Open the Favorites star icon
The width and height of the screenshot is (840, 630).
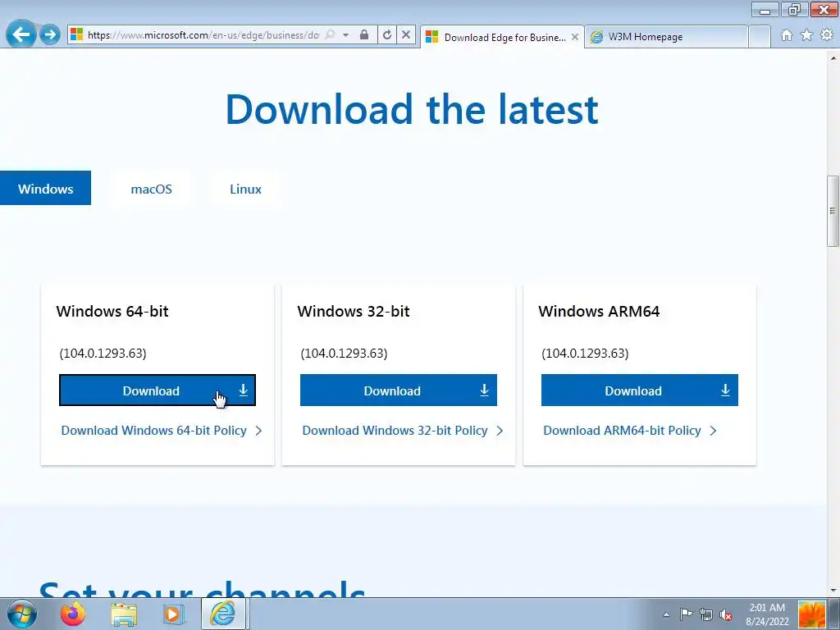(x=806, y=35)
